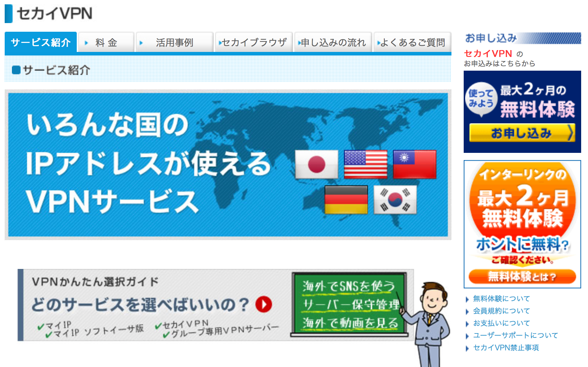The image size is (588, 367).
Task: Click the サーバー保守管理 chalkboard line
Action: click(351, 305)
